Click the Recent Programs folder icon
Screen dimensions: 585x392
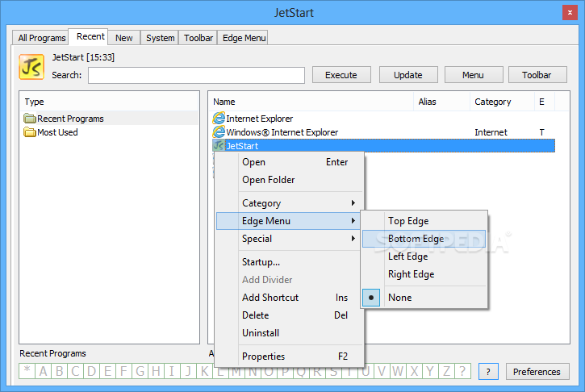click(30, 119)
